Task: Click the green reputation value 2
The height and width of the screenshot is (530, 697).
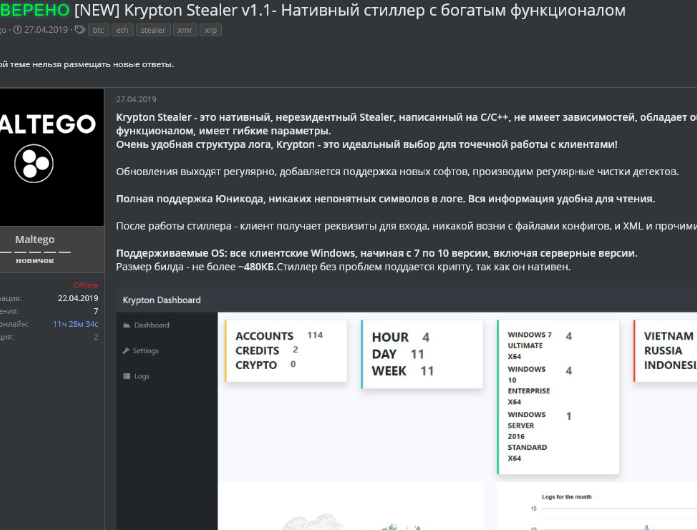Action: [96, 337]
